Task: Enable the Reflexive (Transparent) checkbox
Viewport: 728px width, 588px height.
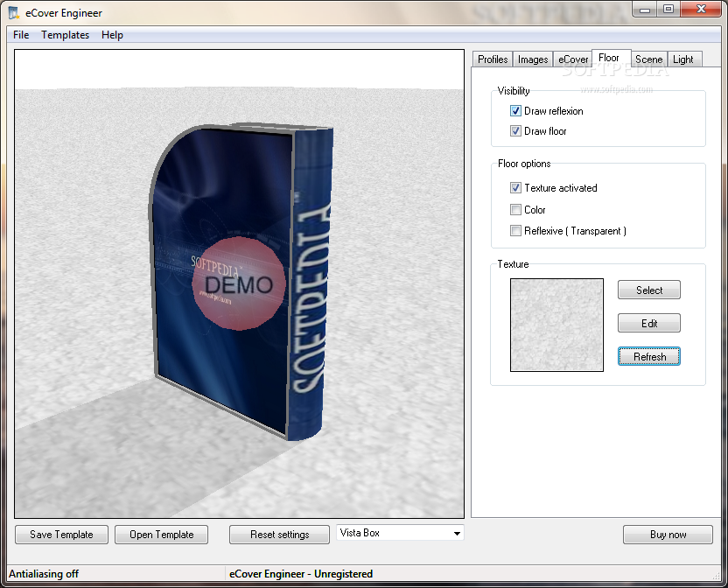Action: click(x=515, y=230)
